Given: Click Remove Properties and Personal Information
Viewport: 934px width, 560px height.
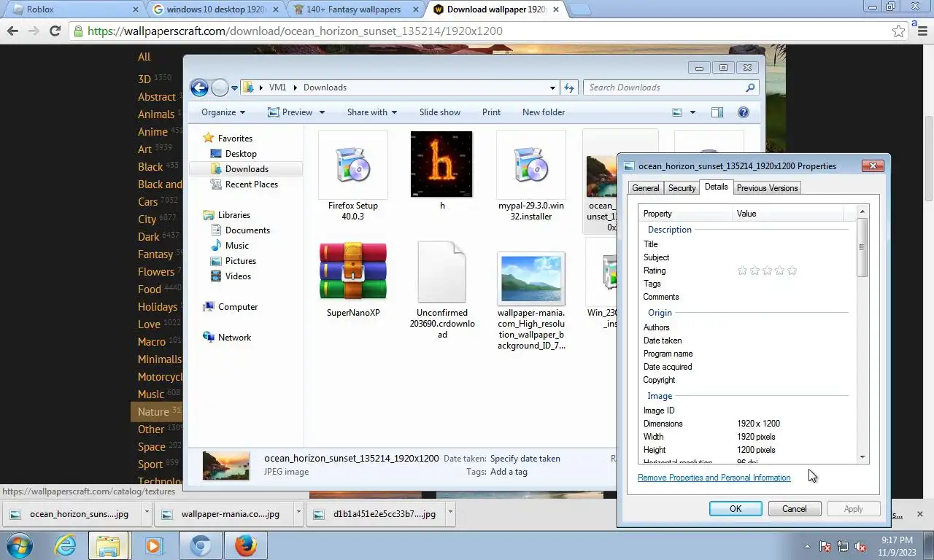Looking at the screenshot, I should (x=714, y=478).
